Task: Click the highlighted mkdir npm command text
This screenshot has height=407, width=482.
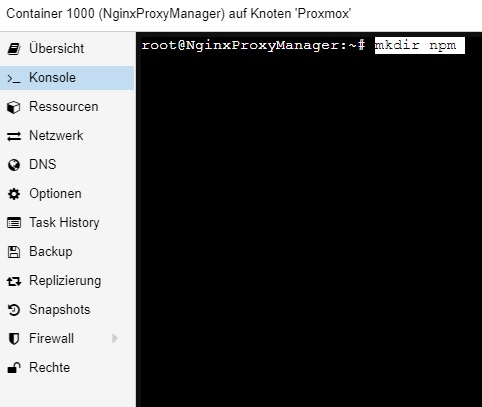Action: [415, 45]
